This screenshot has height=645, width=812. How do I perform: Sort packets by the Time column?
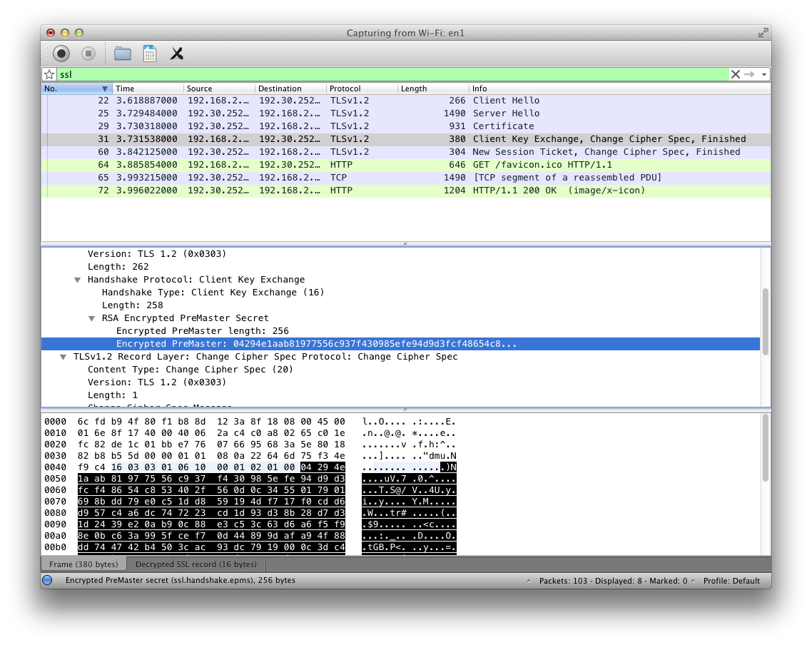[148, 88]
